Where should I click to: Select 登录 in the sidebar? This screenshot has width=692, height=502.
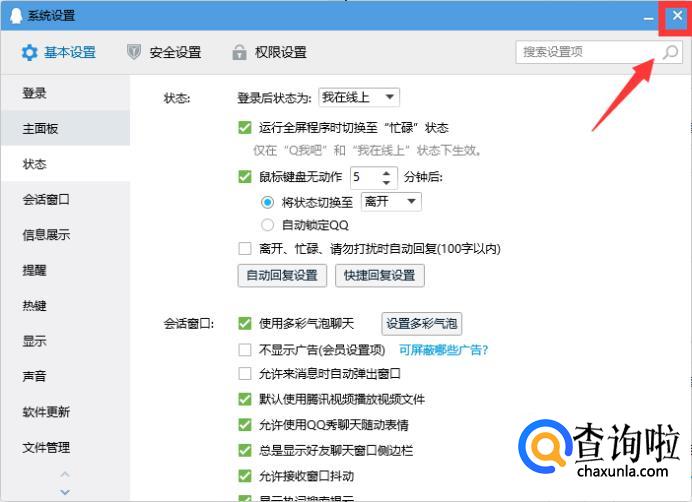coord(65,93)
